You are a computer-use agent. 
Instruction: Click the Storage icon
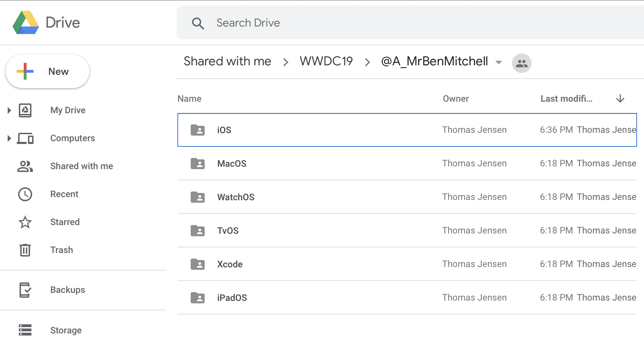tap(25, 330)
